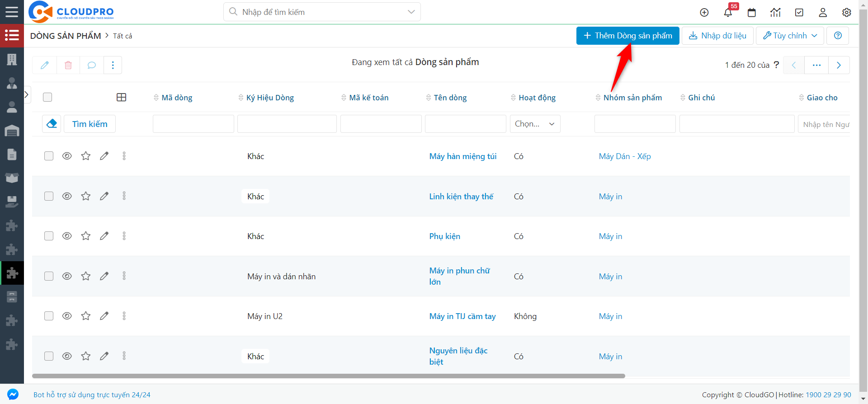Check the Linh kiện thay thế row
The width and height of the screenshot is (868, 404).
click(49, 196)
